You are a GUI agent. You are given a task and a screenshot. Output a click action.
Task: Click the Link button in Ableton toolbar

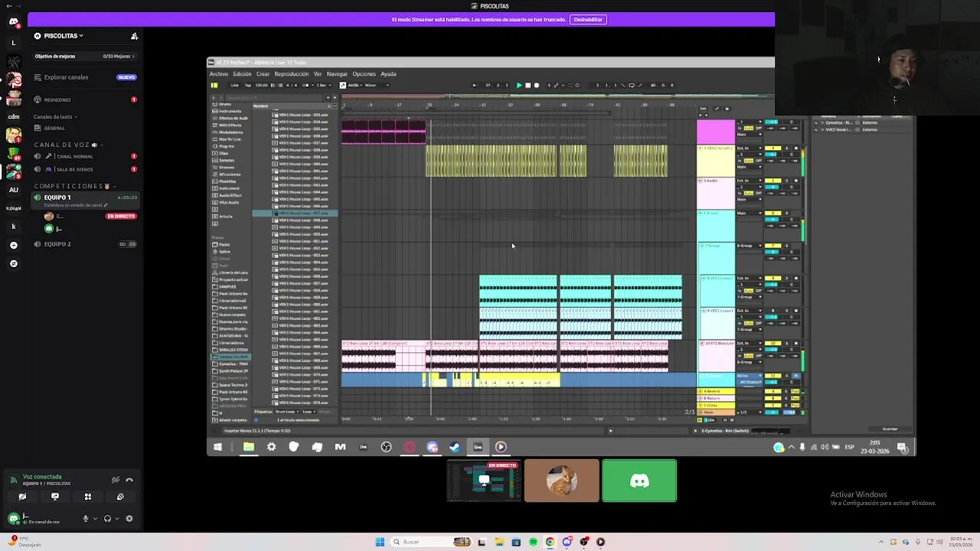pos(235,86)
